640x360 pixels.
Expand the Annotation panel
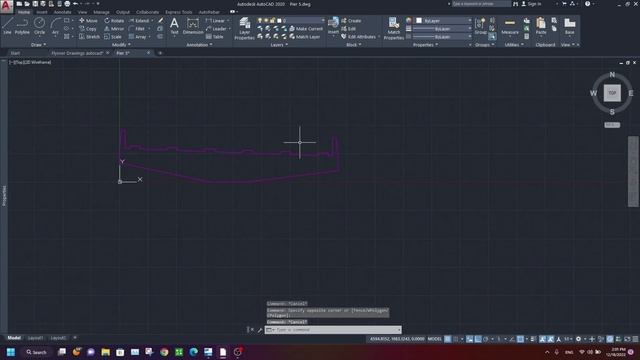(199, 45)
